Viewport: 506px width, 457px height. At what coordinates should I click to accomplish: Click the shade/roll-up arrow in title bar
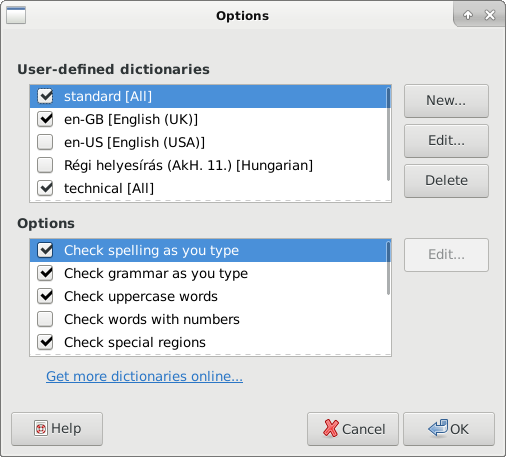[x=468, y=15]
